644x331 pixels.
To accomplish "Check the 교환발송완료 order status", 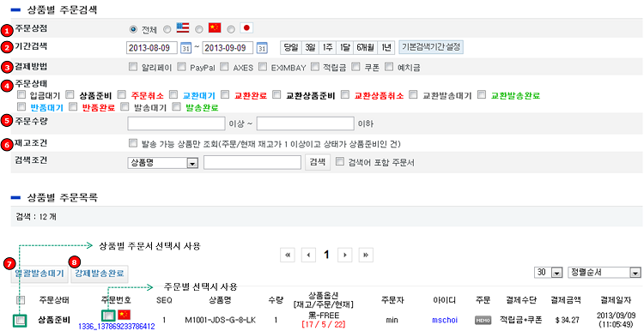I will coord(483,95).
